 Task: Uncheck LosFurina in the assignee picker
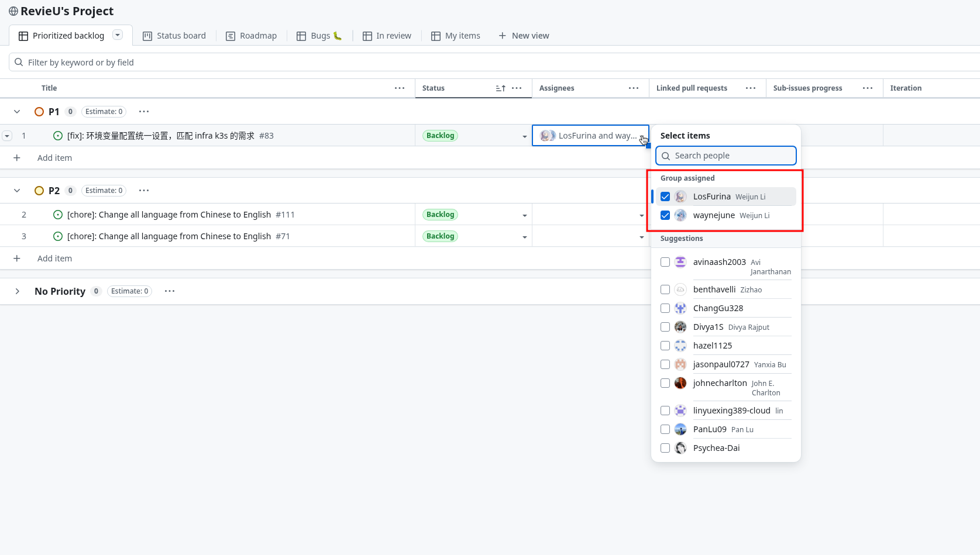[665, 197]
